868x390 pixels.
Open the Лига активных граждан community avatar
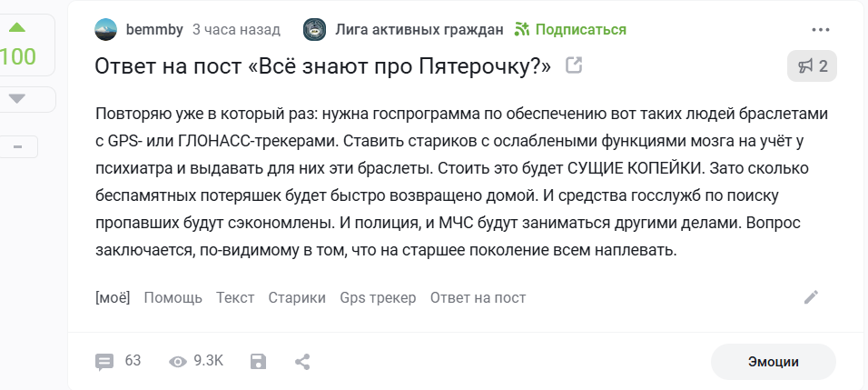pyautogui.click(x=315, y=29)
